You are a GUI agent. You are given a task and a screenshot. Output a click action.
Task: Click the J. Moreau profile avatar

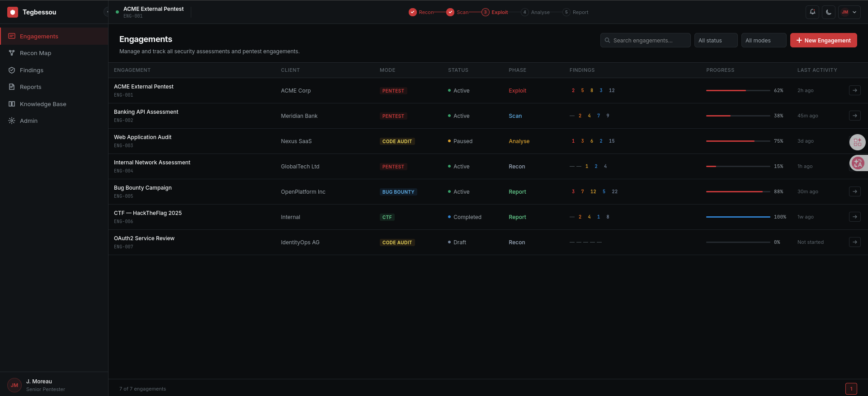click(x=14, y=385)
